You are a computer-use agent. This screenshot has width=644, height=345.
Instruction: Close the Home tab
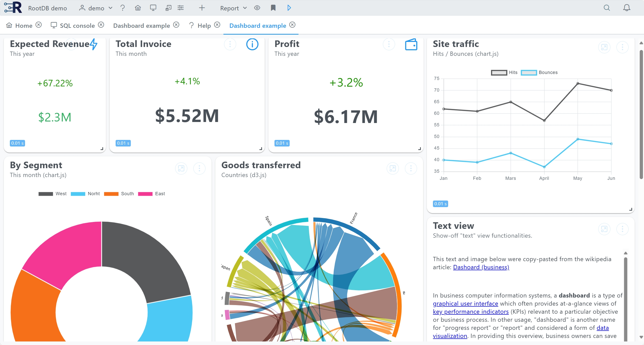[38, 25]
